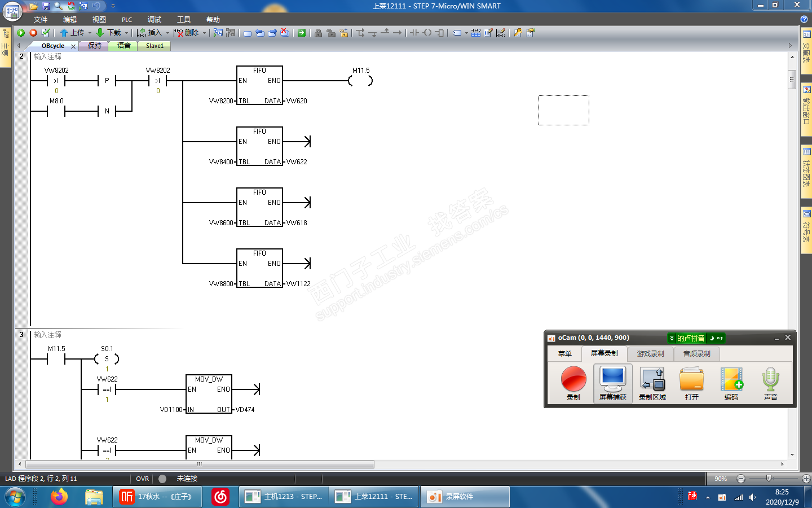
Task: Close the OBcycle tab with its X
Action: [73, 46]
